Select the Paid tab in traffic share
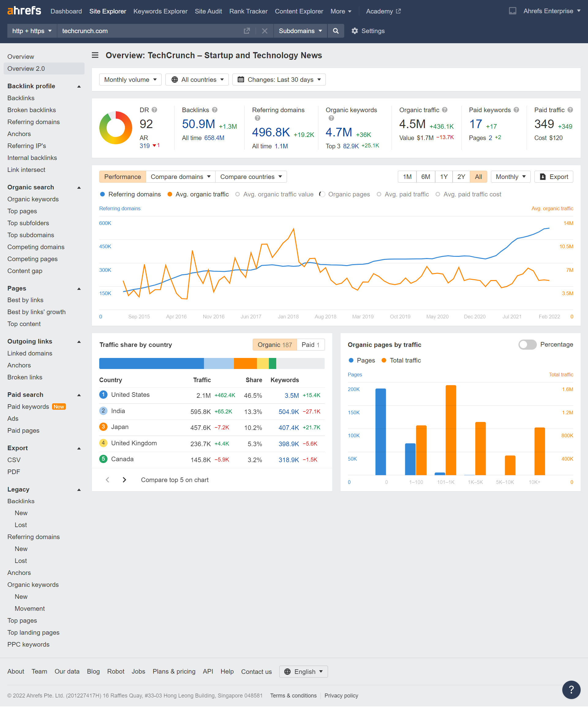This screenshot has height=707, width=588. click(x=310, y=344)
